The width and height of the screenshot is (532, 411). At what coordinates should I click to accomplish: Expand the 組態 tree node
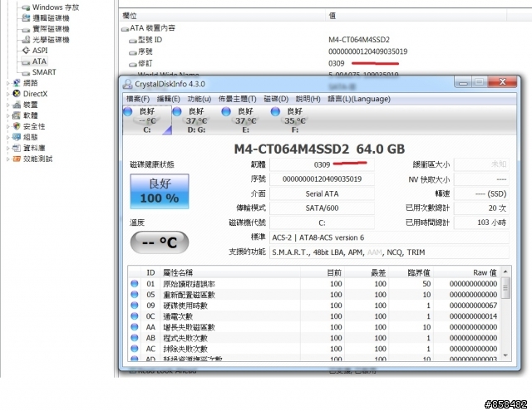pyautogui.click(x=7, y=137)
